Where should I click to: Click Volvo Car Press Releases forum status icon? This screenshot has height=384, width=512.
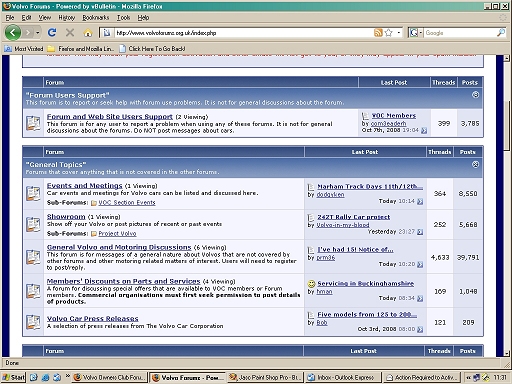33,322
